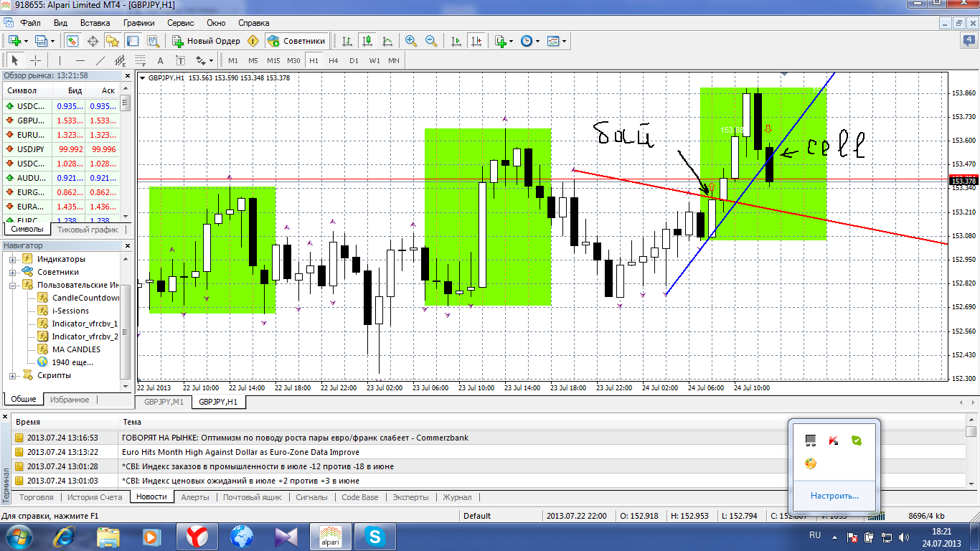This screenshot has width=980, height=551.
Task: Select the equidistant channel tool
Action: click(x=121, y=60)
